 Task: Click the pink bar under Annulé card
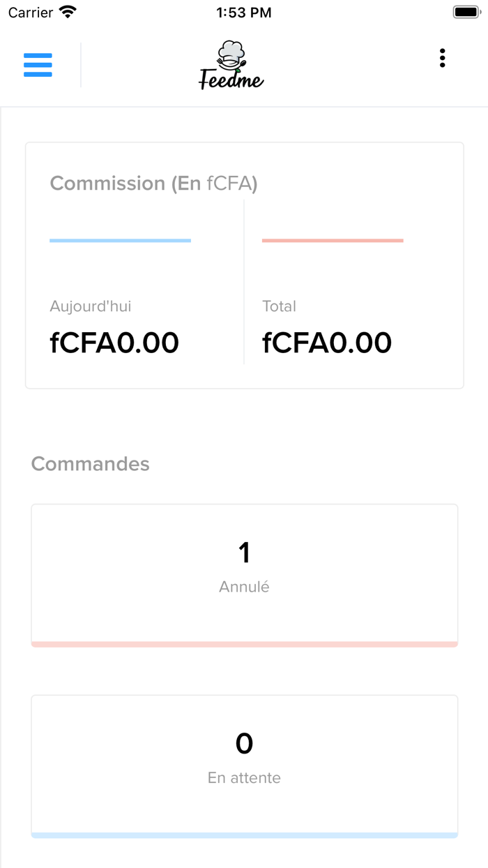(244, 644)
